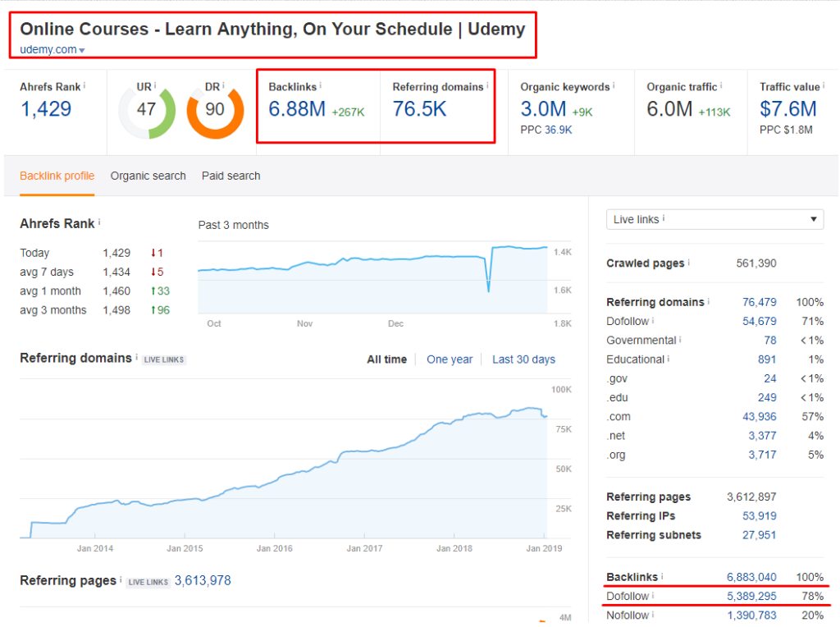Switch to the Organic search tab
Image resolution: width=840 pixels, height=627 pixels.
coord(148,176)
